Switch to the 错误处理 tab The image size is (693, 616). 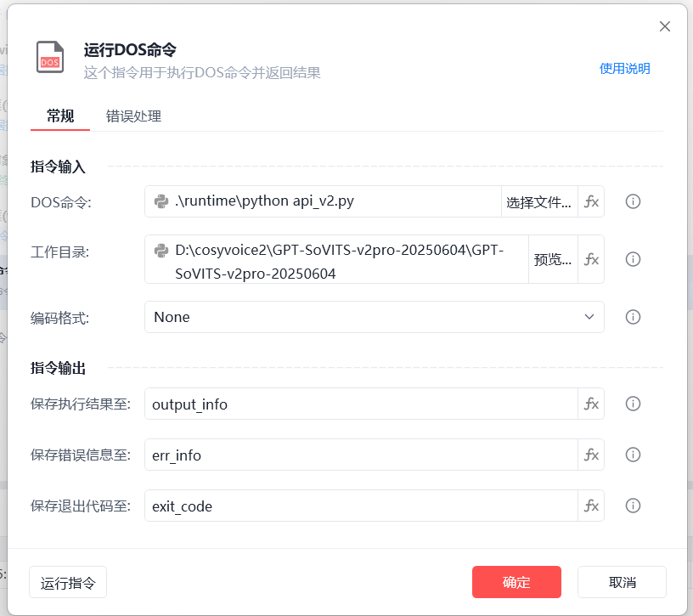(x=133, y=116)
